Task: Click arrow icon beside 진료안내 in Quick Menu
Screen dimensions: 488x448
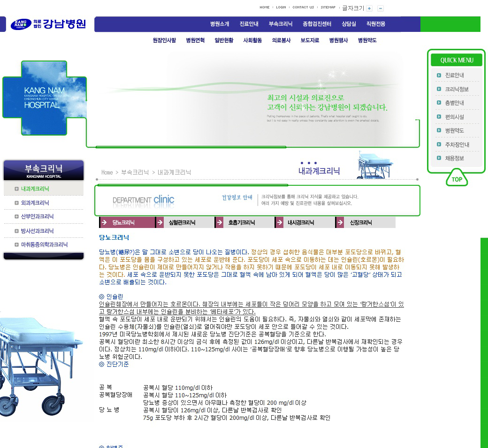Action: pos(439,75)
